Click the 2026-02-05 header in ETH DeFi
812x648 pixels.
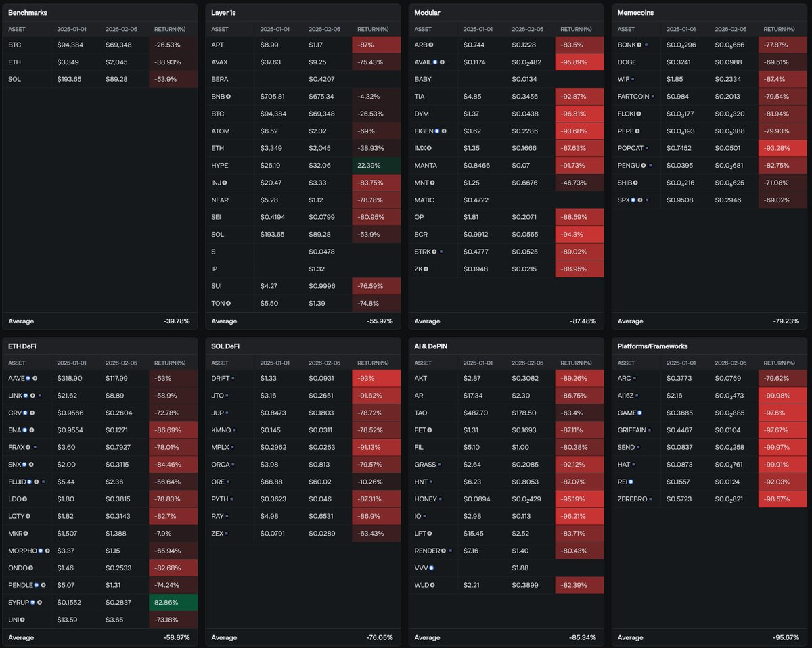click(121, 363)
